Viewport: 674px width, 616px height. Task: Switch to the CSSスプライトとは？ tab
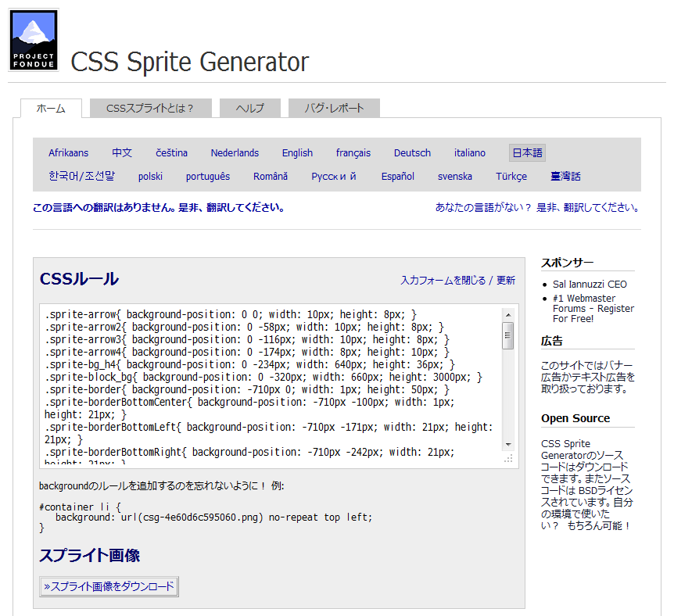(x=149, y=109)
